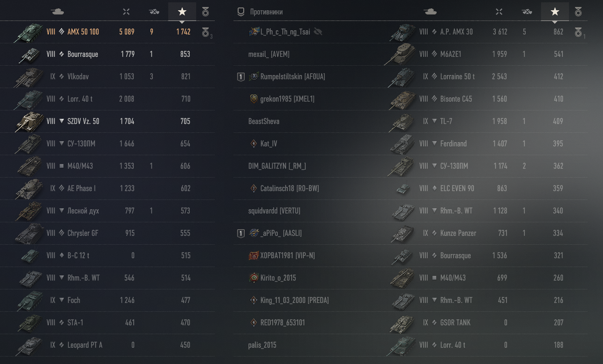This screenshot has height=364, width=603.
Task: Click the enemy M6A2E1 tank thumbnail
Action: tap(400, 54)
